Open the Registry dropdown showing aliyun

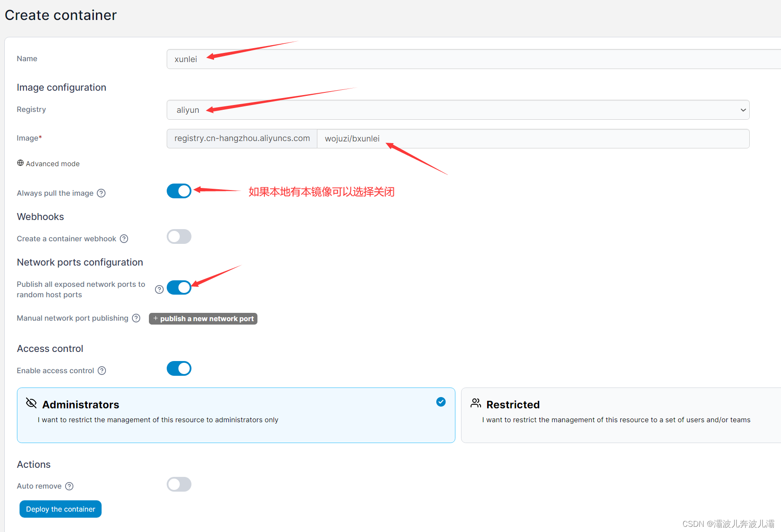[458, 110]
